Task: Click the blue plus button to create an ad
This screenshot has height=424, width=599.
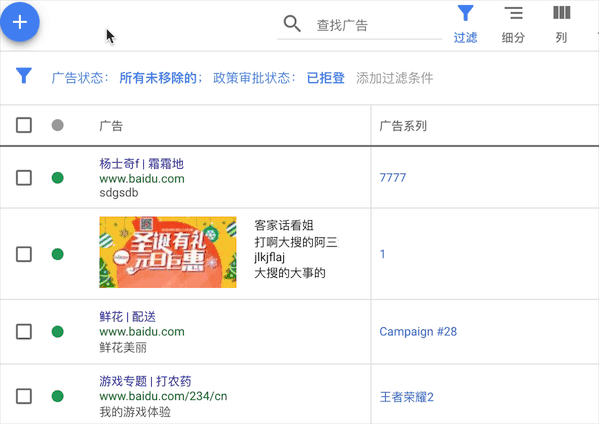Action: 20,22
